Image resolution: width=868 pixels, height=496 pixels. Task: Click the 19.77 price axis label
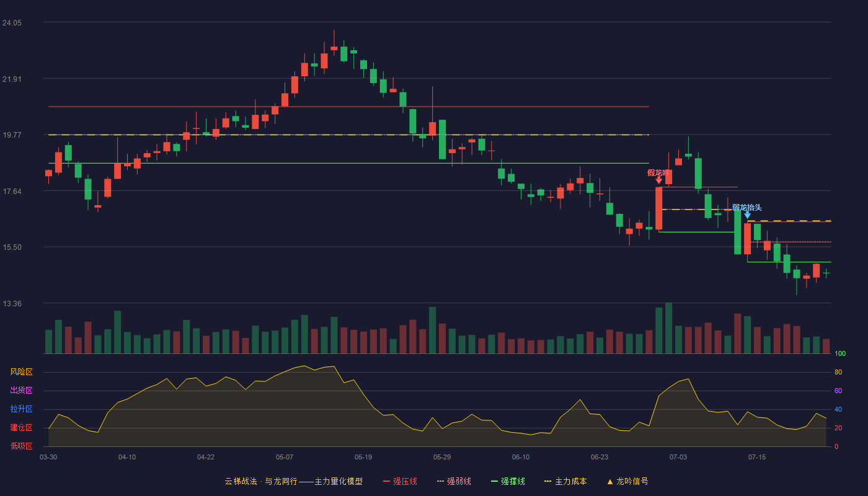coord(12,135)
